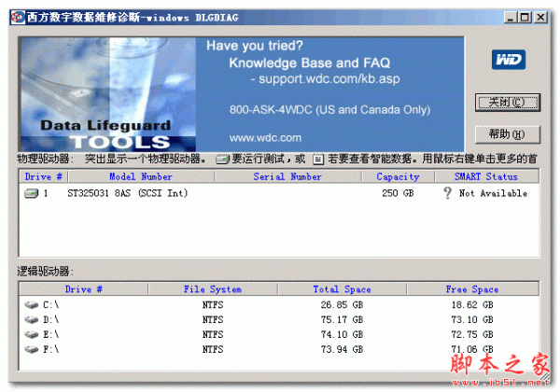The width and height of the screenshot is (560, 392).
Task: Click the C:\ drive label
Action: click(x=51, y=305)
